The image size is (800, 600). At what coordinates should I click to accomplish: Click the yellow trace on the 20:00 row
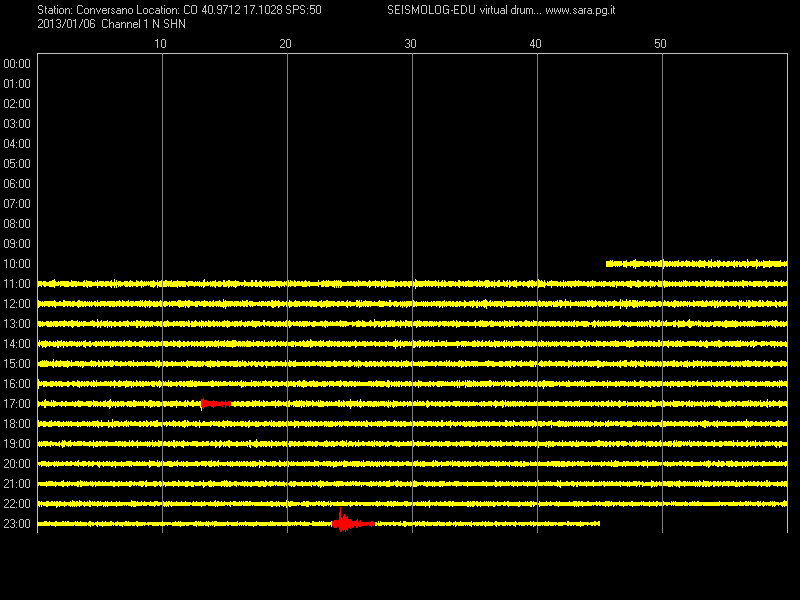click(x=412, y=464)
